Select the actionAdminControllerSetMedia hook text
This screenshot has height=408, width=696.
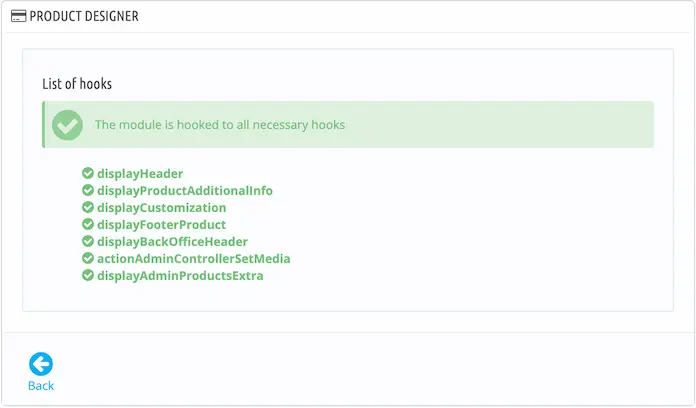[194, 258]
